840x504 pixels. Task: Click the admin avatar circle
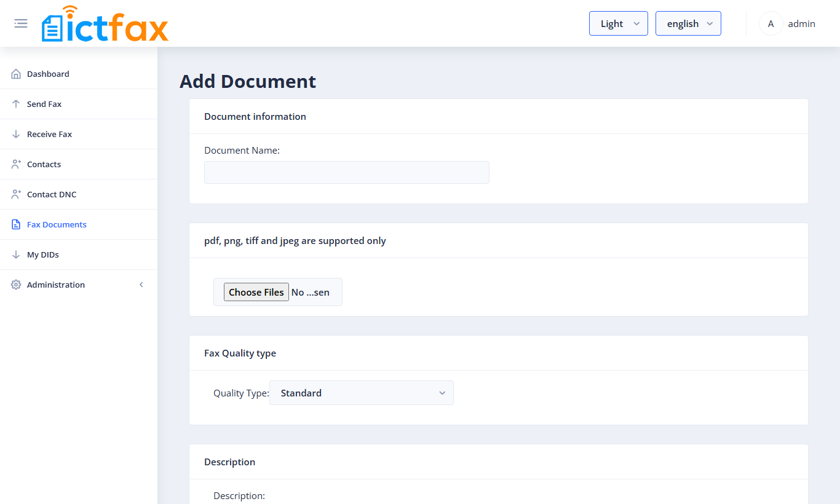point(771,23)
